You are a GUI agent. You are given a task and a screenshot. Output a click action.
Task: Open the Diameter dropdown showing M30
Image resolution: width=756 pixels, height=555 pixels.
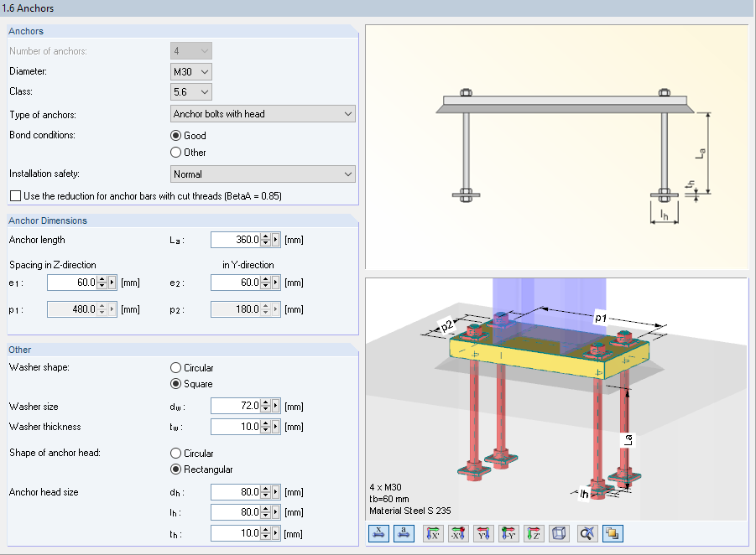[204, 71]
